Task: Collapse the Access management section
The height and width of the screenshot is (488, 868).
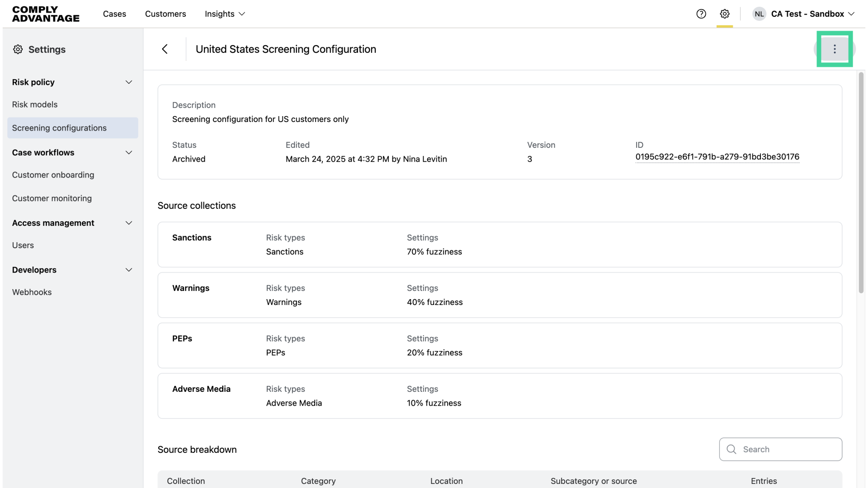Action: pyautogui.click(x=129, y=223)
